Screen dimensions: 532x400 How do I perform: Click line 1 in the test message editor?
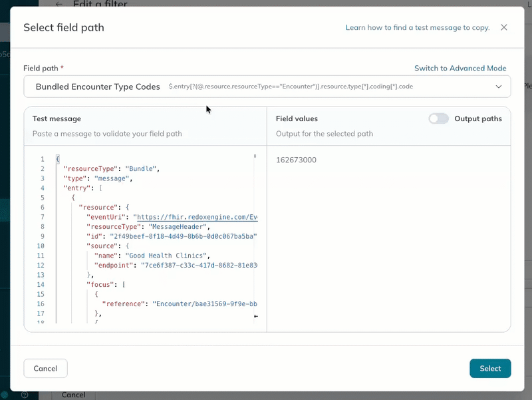point(58,159)
